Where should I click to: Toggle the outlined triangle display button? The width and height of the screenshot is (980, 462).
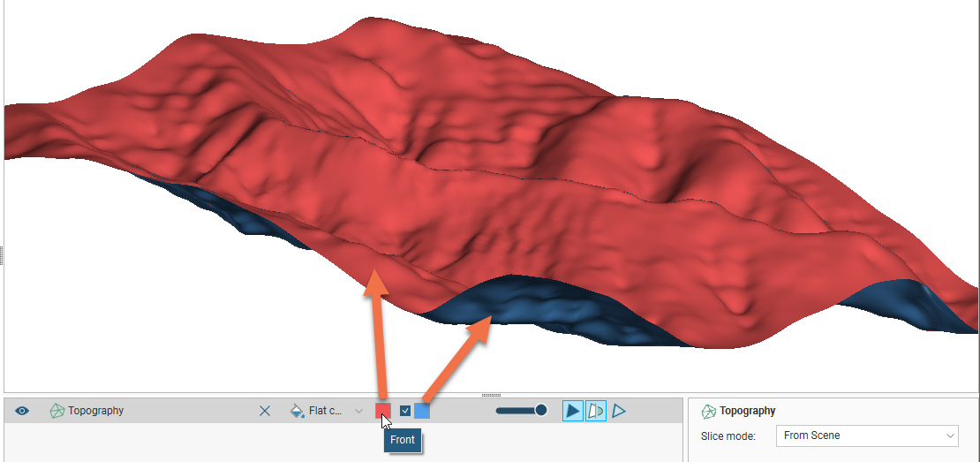tap(619, 411)
